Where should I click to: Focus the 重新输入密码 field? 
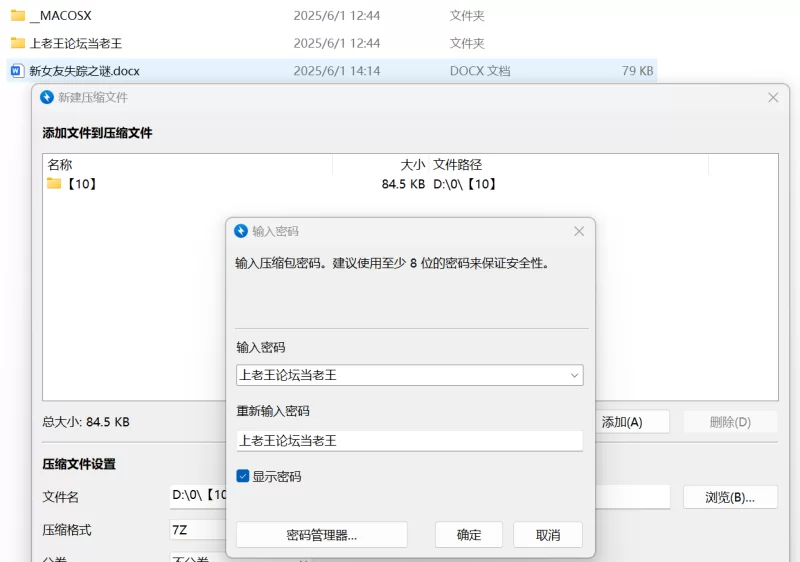pos(410,441)
